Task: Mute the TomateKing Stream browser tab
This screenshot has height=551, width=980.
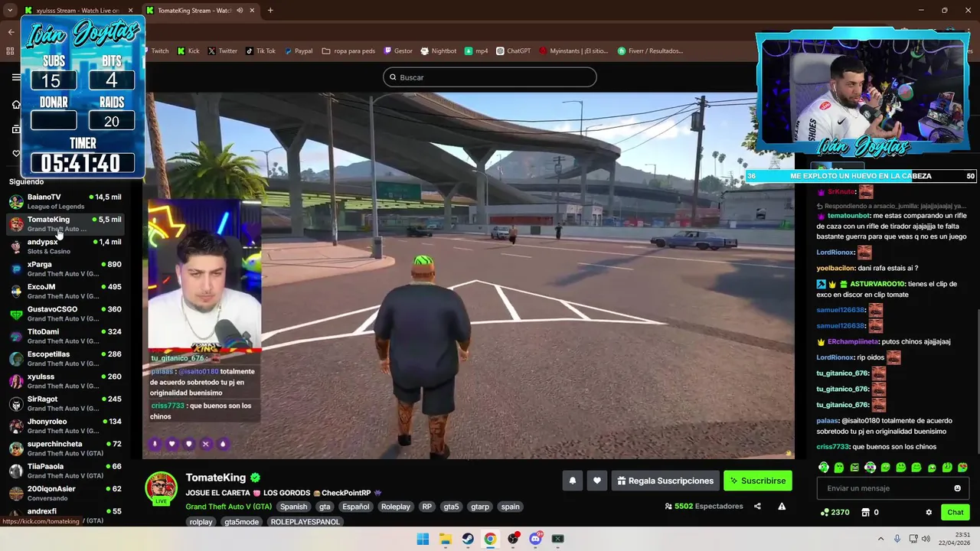Action: 240,11
